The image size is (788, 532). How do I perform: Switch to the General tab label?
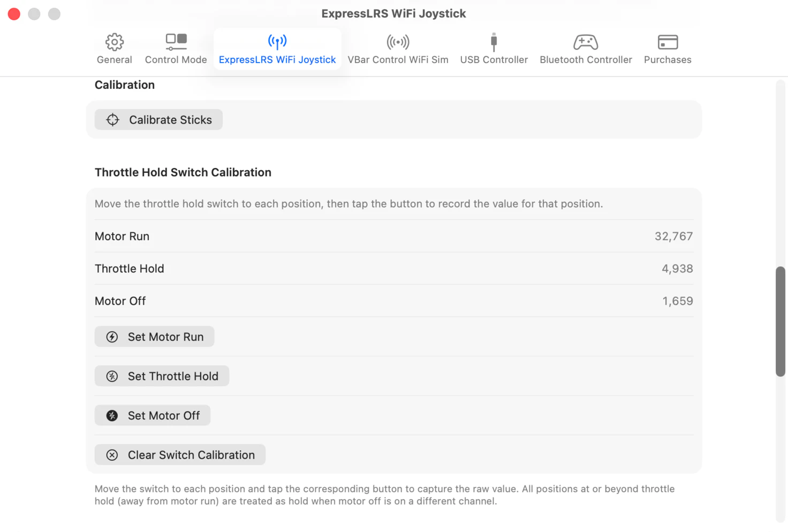tap(114, 60)
